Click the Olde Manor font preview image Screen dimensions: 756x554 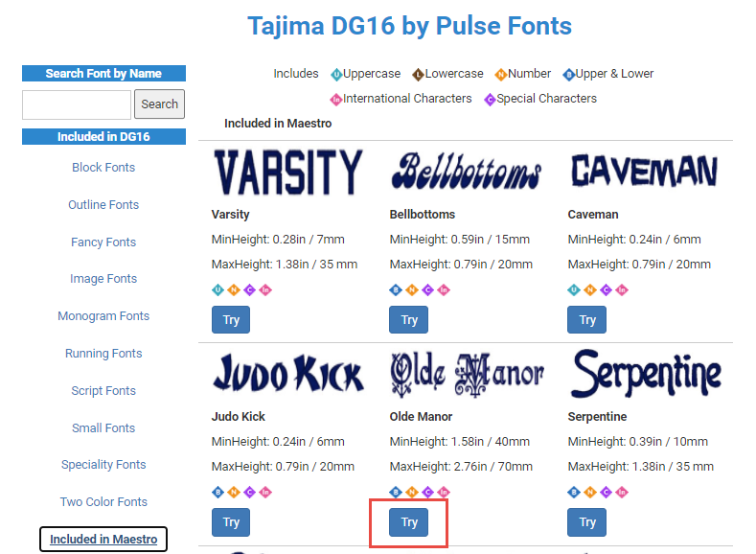coord(467,375)
